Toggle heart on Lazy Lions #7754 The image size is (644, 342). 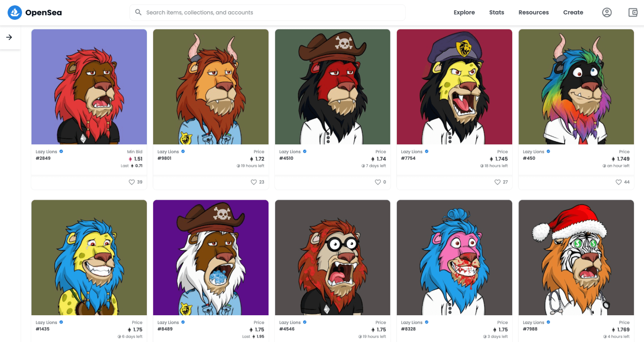(x=497, y=182)
